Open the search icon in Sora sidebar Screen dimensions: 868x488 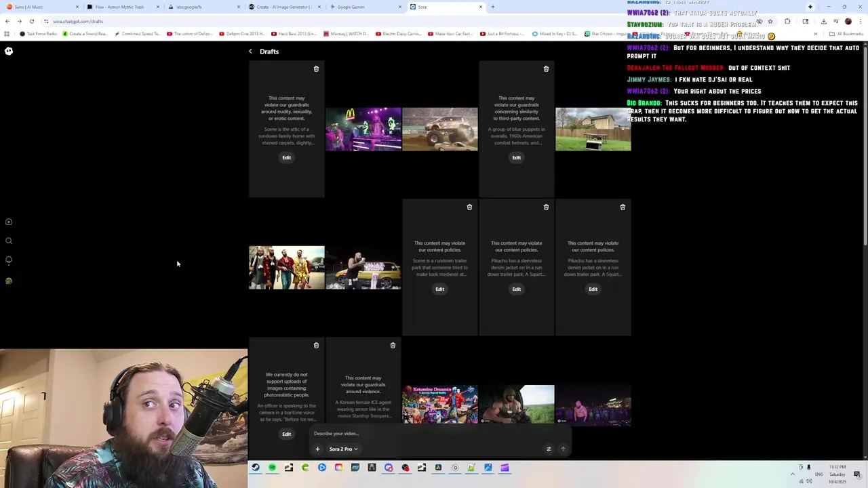pyautogui.click(x=9, y=241)
